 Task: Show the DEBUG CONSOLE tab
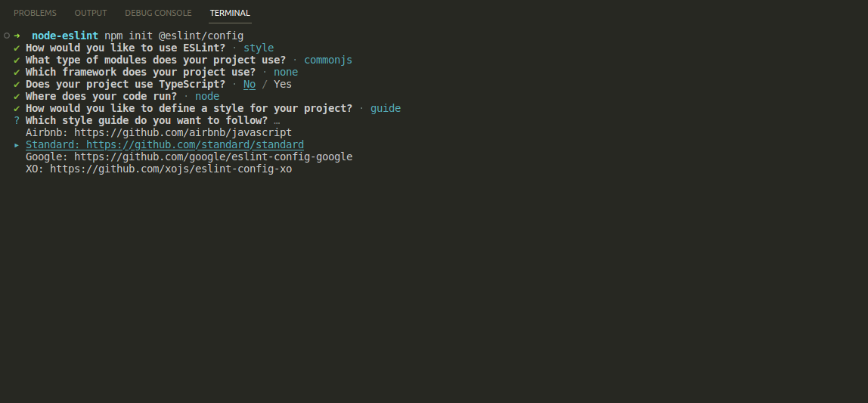(x=158, y=13)
